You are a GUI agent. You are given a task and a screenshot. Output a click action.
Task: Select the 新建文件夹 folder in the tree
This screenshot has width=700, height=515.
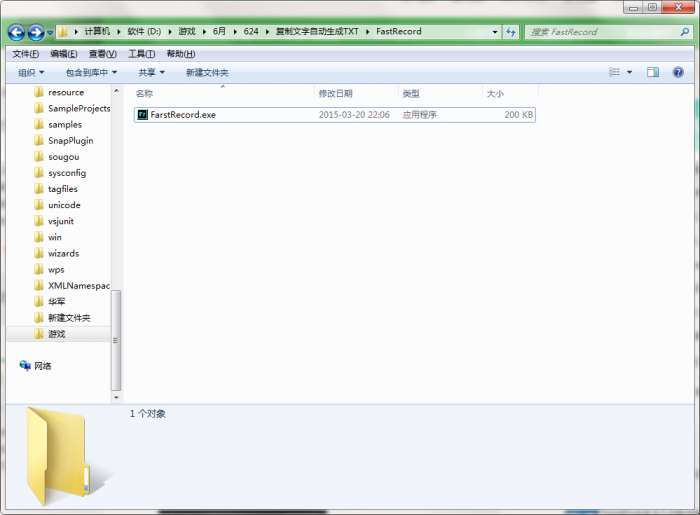coord(69,318)
